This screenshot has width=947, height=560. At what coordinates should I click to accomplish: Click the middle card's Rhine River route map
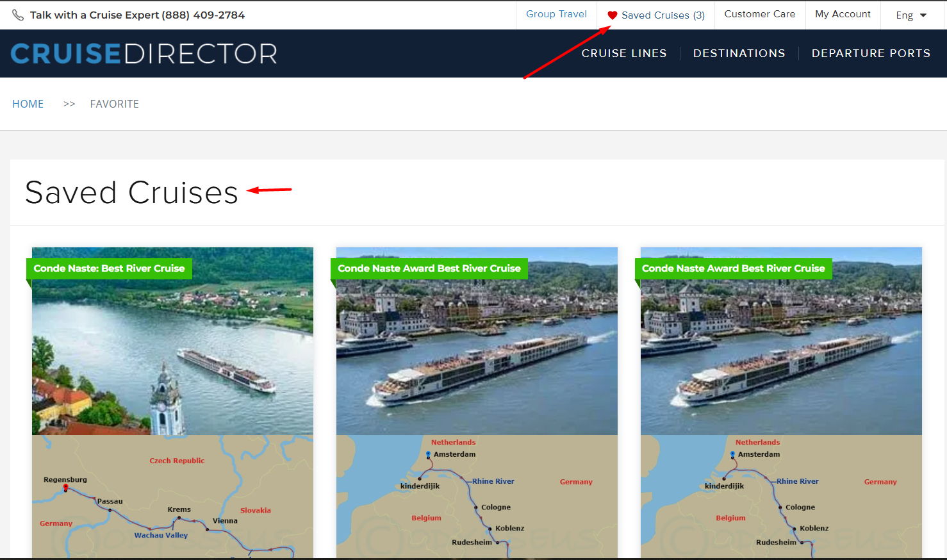(x=477, y=497)
